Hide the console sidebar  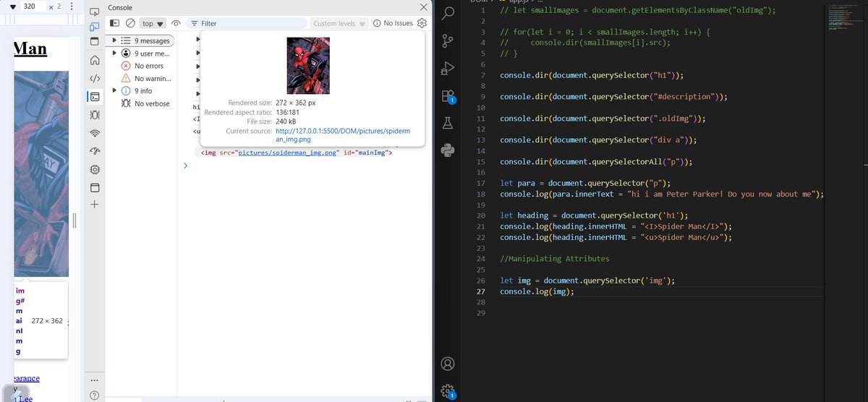point(114,23)
